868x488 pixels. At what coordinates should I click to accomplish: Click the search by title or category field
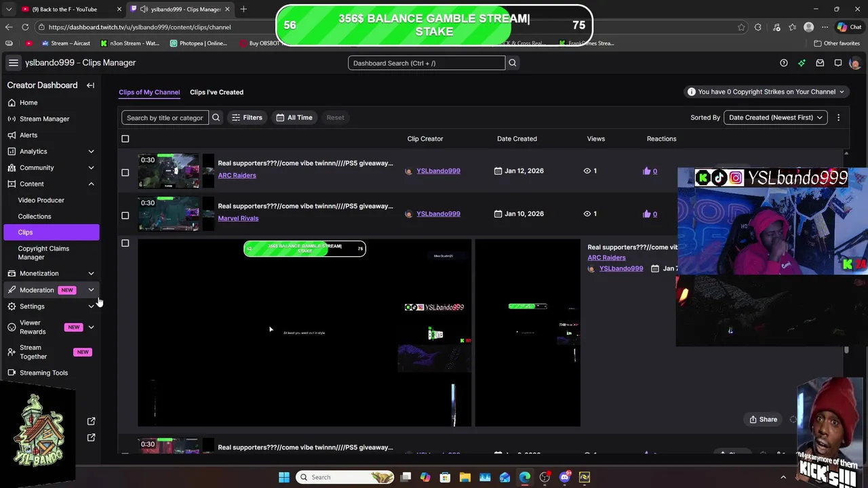165,117
